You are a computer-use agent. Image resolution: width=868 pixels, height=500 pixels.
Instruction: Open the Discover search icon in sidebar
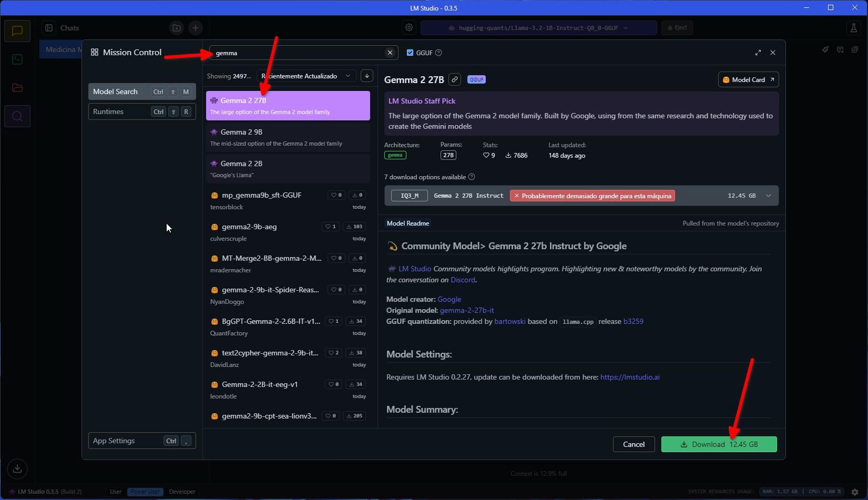(17, 116)
